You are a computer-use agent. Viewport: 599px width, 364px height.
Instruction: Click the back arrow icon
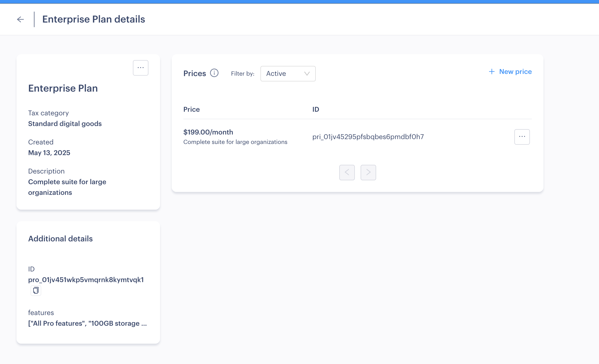[x=20, y=19]
